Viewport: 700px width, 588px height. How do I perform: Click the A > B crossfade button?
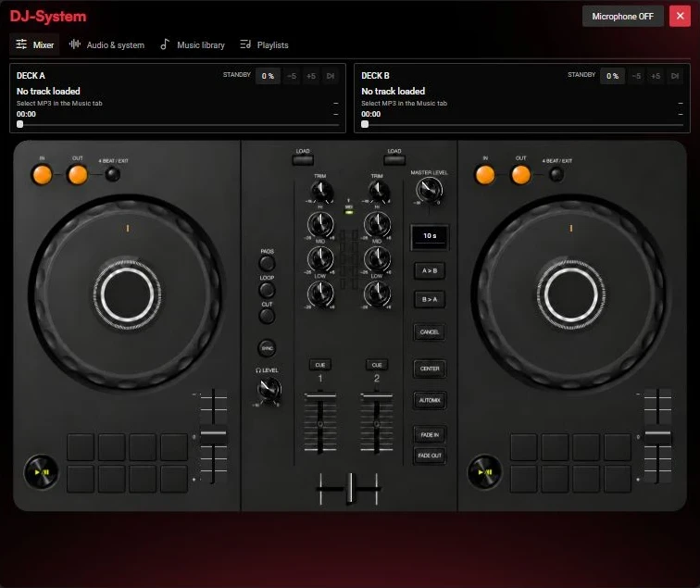(x=430, y=270)
